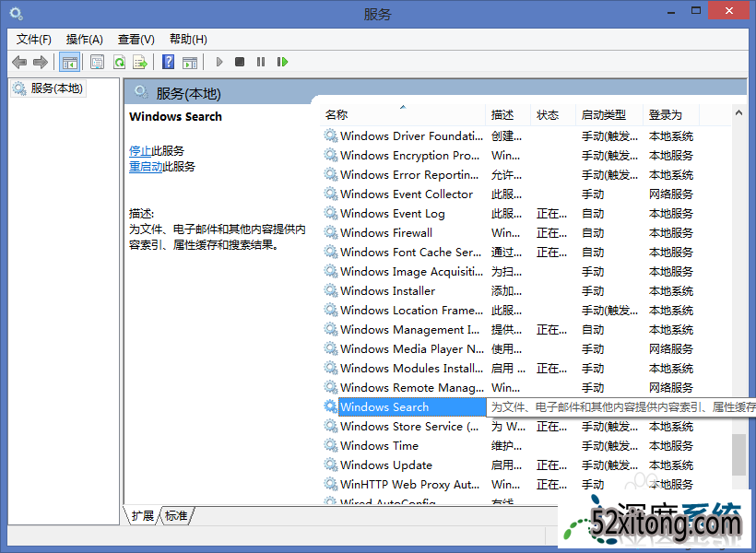Viewport: 756px width, 553px height.
Task: Select 服务(本地) in the left tree
Action: coord(48,88)
